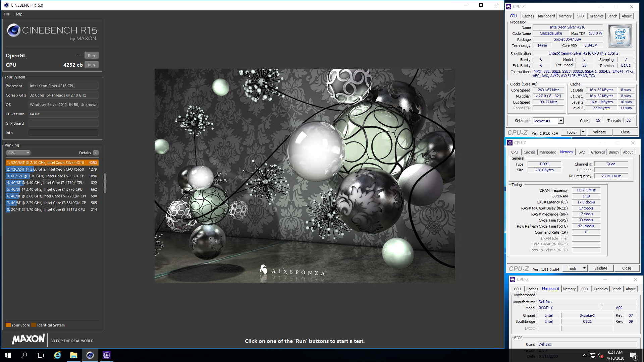Open Memory tab in bottom CPU-Z window
644x362 pixels.
tap(569, 289)
